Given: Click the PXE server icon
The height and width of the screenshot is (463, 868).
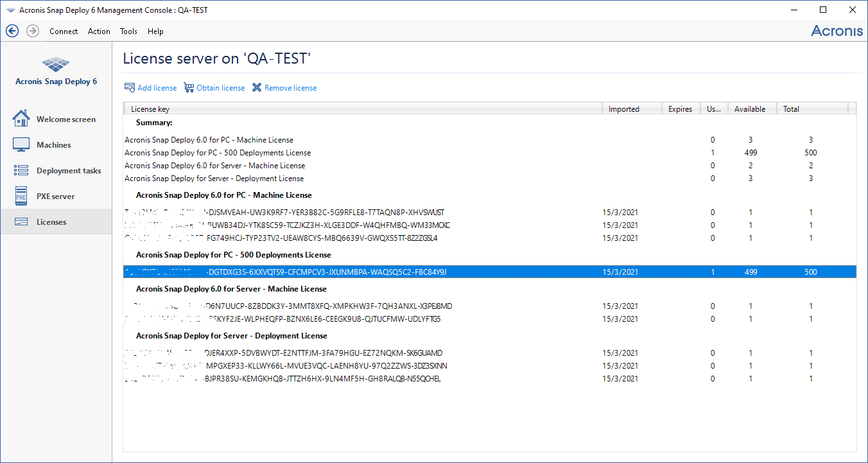Looking at the screenshot, I should click(x=21, y=196).
